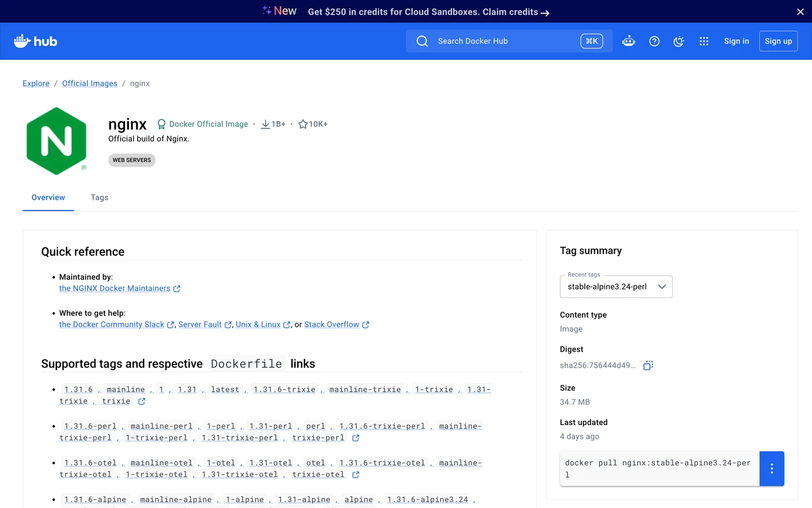The height and width of the screenshot is (508, 812).
Task: Open the Claim credits banner link
Action: [516, 12]
